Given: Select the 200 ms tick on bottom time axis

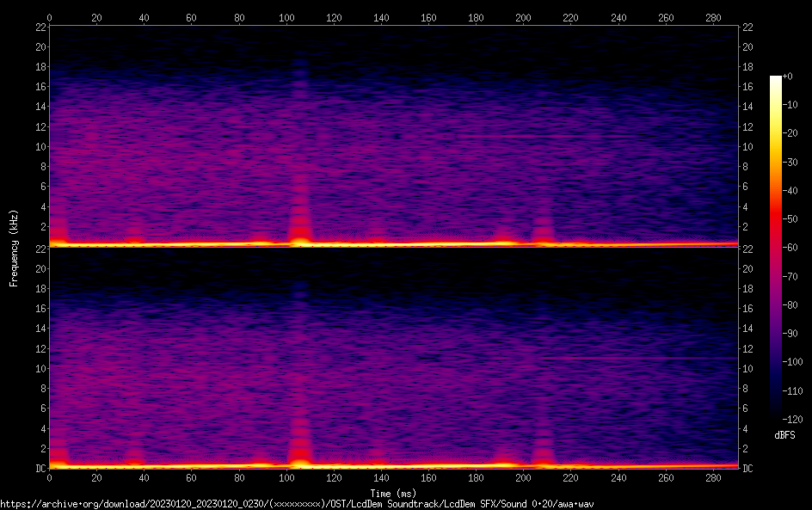Looking at the screenshot, I should (523, 478).
